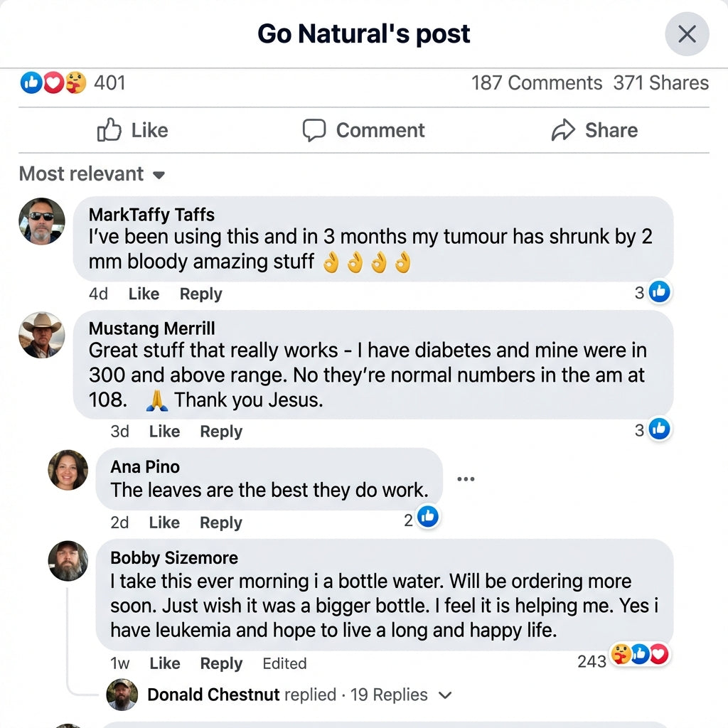Open 187 Comments link
This screenshot has height=728, width=728.
(x=536, y=83)
